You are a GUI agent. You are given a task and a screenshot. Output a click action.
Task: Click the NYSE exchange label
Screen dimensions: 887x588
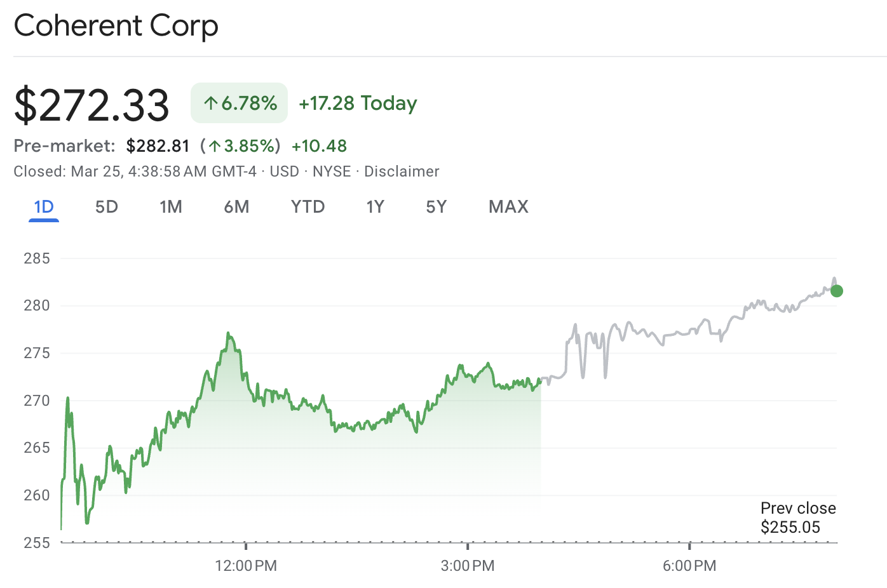point(332,171)
